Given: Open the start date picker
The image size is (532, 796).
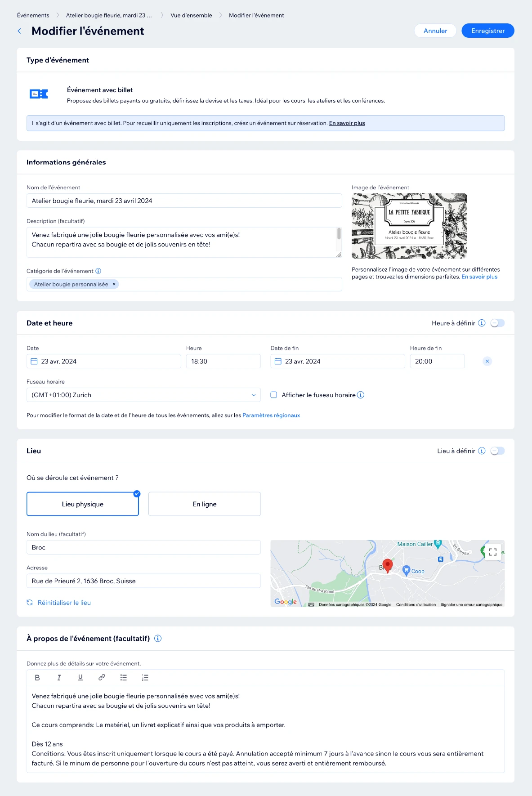Looking at the screenshot, I should (103, 361).
